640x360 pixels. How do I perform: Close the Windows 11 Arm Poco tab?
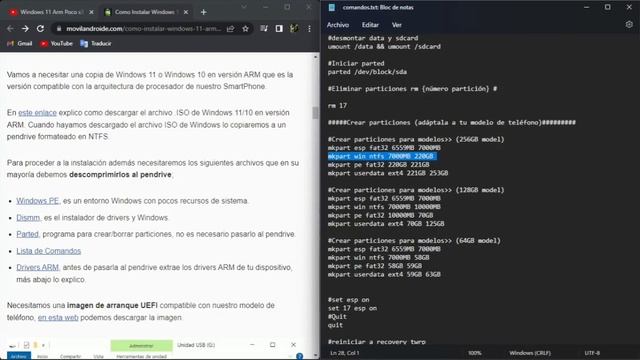(91, 12)
